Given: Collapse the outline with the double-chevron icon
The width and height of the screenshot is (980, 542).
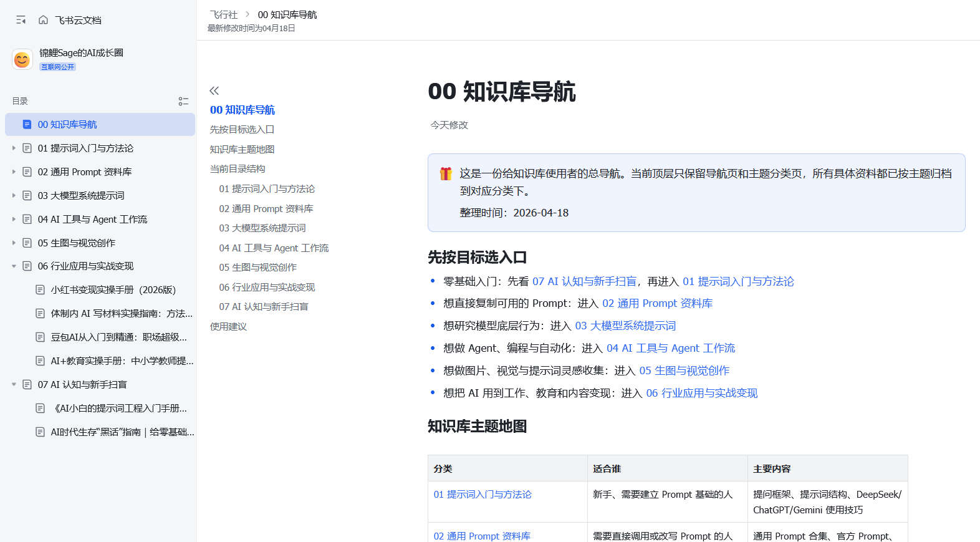Looking at the screenshot, I should point(214,90).
